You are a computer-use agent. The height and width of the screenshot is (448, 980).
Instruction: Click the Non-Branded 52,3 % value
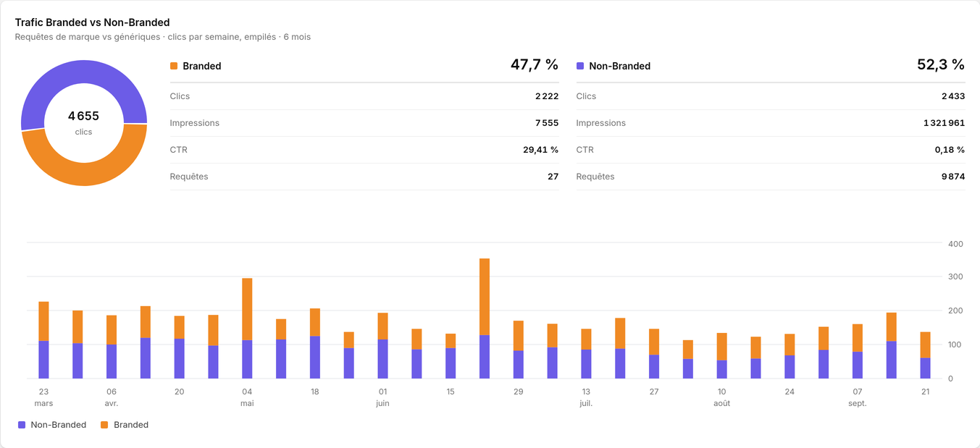(941, 64)
